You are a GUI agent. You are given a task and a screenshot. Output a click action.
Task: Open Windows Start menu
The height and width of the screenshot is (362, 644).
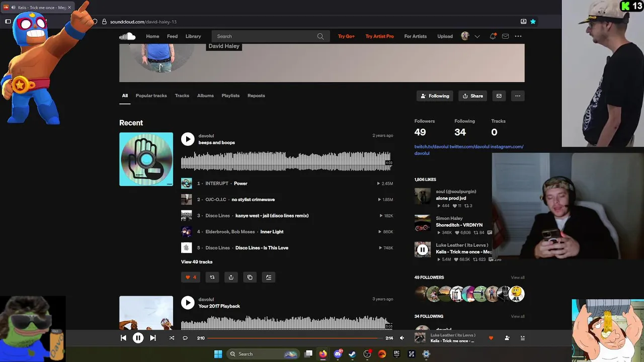coord(218,354)
